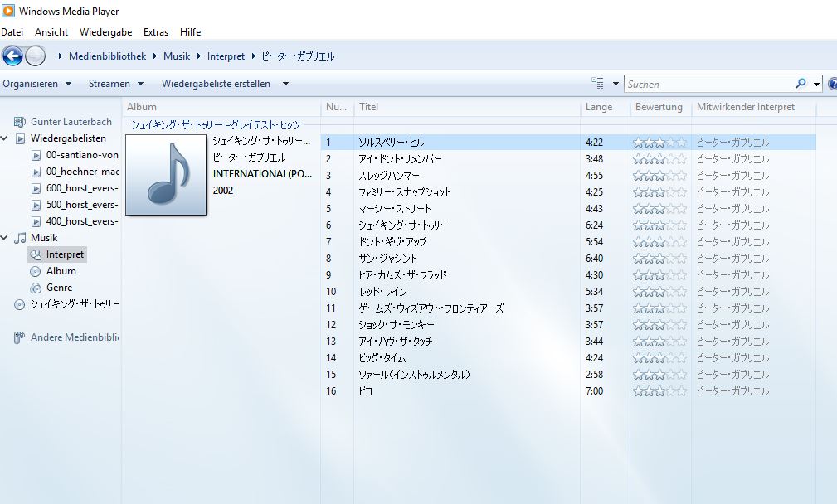This screenshot has height=504, width=837.
Task: Collapse the Musik tree node
Action: point(4,238)
